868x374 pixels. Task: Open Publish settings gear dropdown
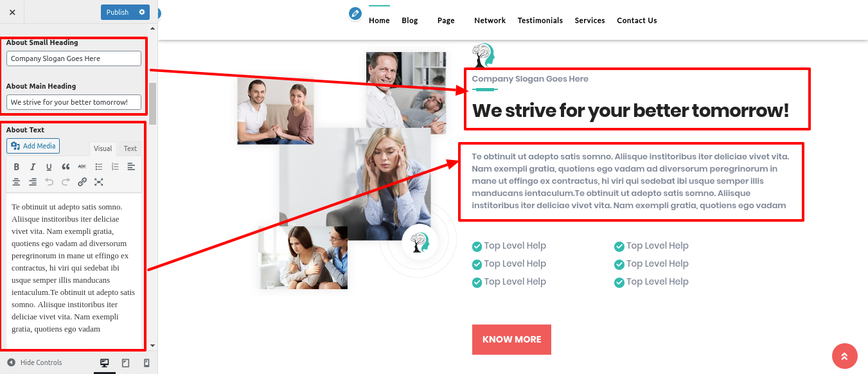click(x=142, y=12)
